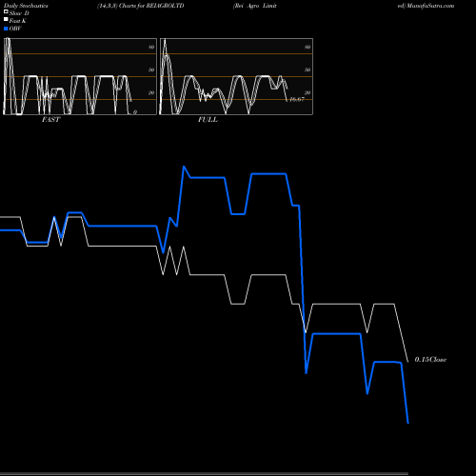Viewport: 476px width, 476px height.
Task: Click the blue OBV legend swatch
Action: [x=6, y=29]
